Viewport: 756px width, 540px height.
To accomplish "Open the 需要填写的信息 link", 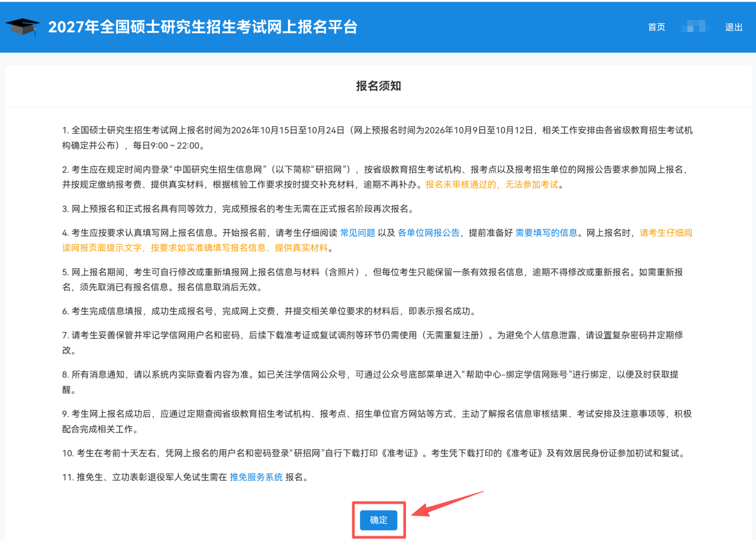I will 546,232.
